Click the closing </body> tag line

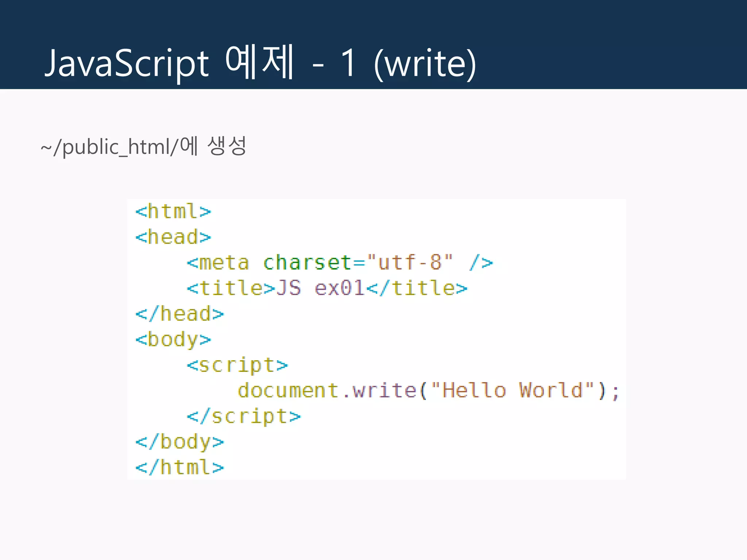pos(179,442)
